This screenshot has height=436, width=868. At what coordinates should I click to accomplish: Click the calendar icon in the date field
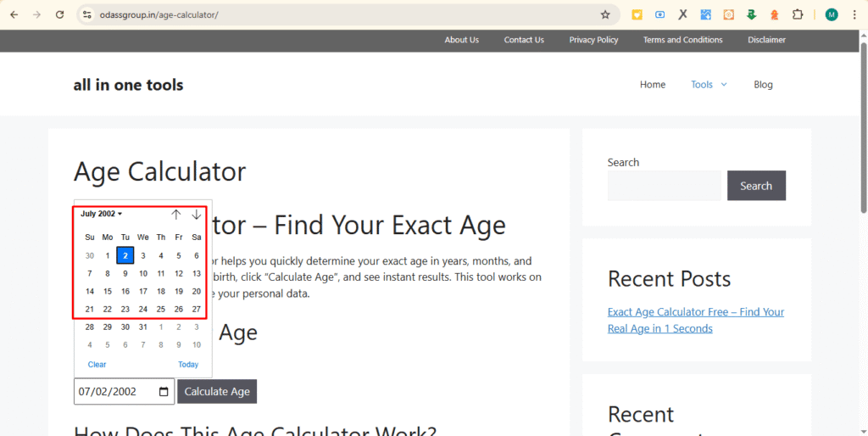[164, 392]
